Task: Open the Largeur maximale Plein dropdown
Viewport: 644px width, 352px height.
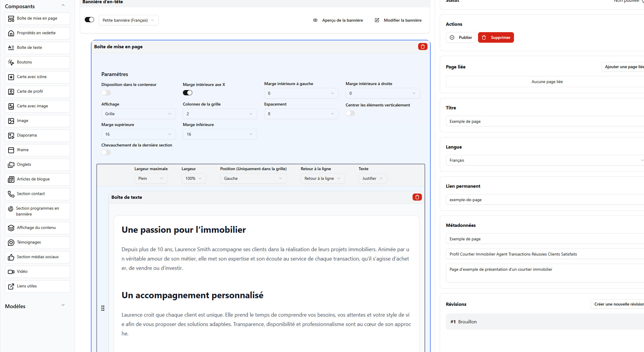Action: [x=151, y=178]
